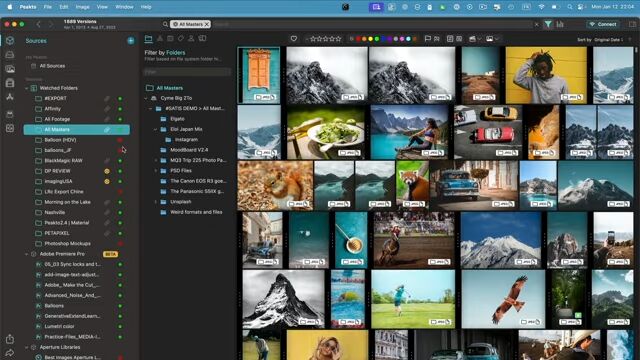Click the Connect button

click(603, 24)
